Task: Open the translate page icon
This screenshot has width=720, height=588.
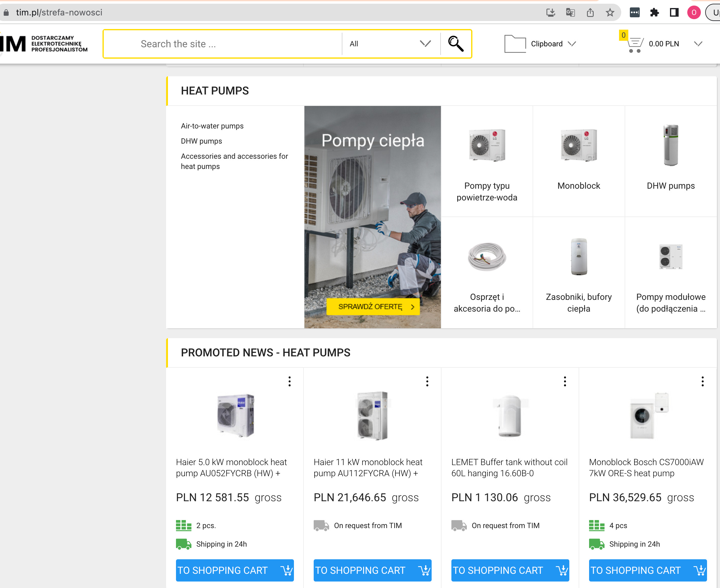Action: pyautogui.click(x=570, y=13)
